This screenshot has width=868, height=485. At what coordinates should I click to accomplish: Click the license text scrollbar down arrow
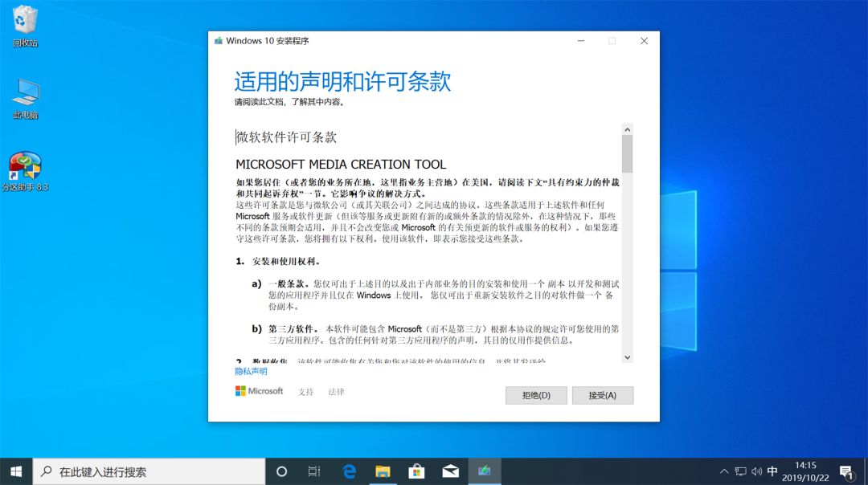[x=628, y=357]
